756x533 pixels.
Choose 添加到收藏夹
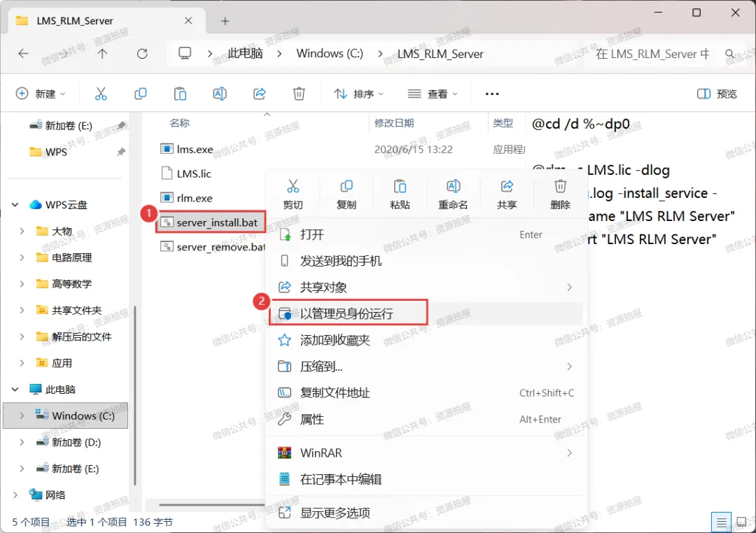(426, 340)
